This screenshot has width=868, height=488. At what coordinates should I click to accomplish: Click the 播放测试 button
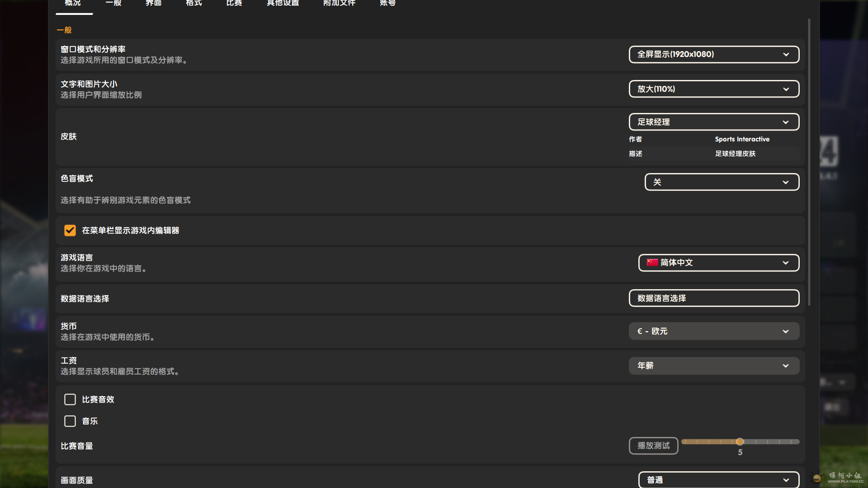coord(653,446)
